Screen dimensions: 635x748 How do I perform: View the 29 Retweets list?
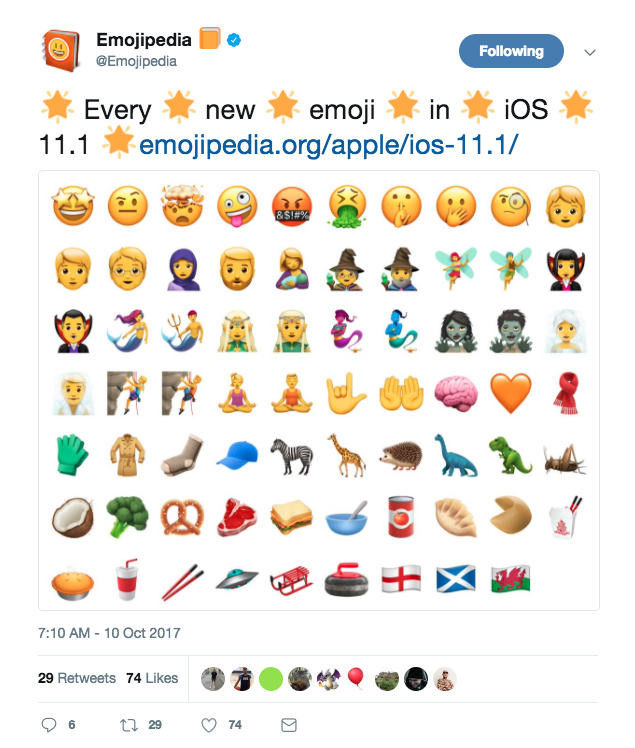77,678
